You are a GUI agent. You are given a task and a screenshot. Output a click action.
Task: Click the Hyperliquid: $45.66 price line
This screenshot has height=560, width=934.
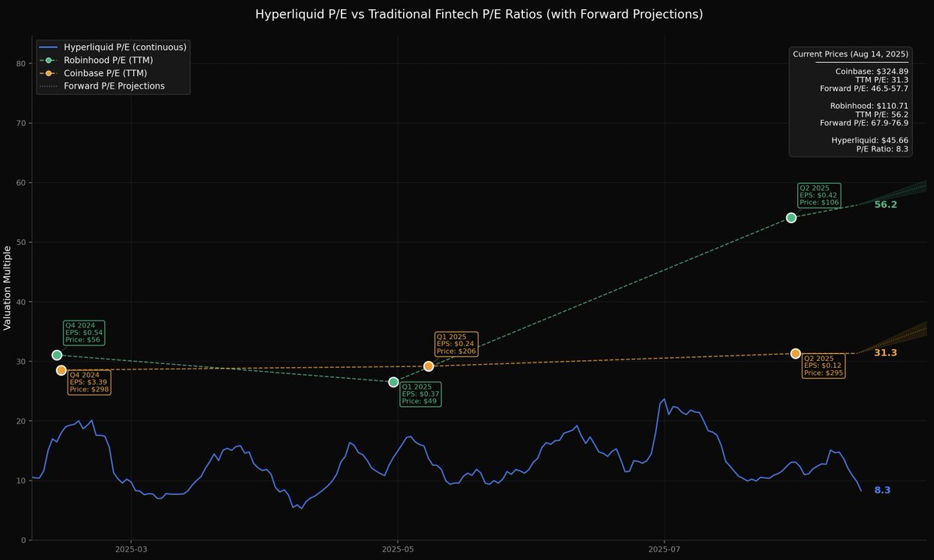tap(870, 140)
